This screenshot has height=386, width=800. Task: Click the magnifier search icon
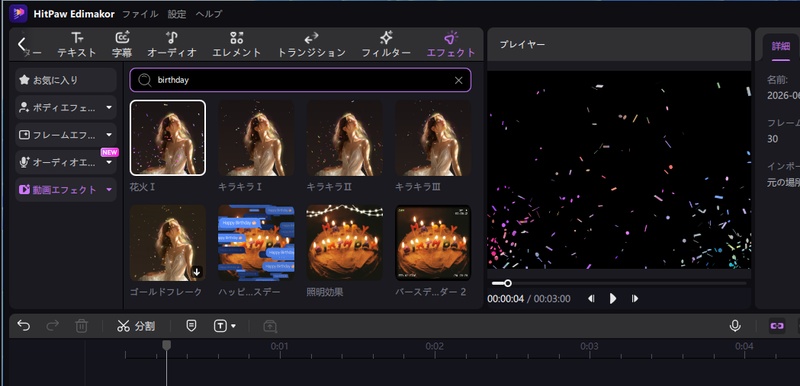pyautogui.click(x=145, y=80)
